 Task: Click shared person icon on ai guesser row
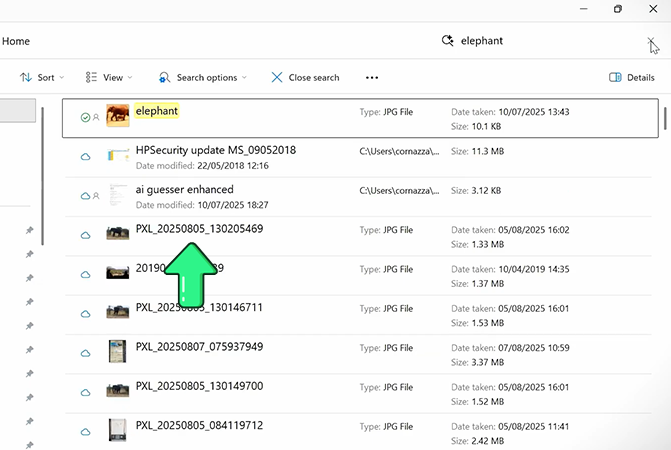[x=96, y=196]
